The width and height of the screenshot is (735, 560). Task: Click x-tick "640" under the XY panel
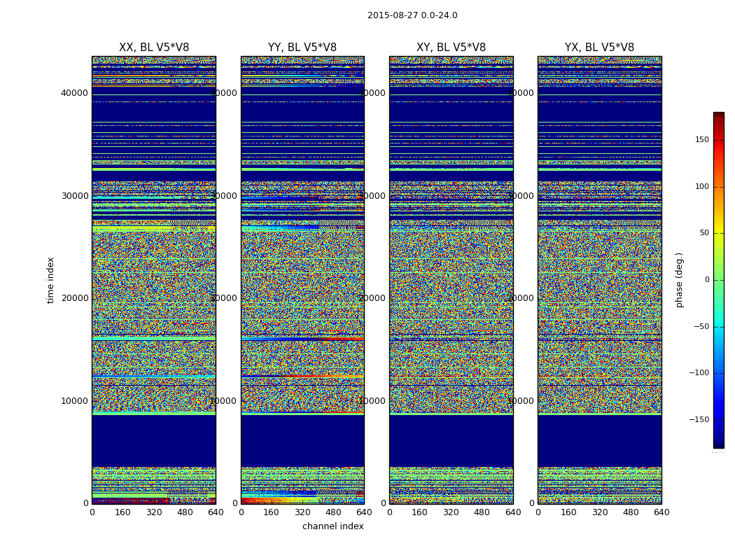(513, 512)
